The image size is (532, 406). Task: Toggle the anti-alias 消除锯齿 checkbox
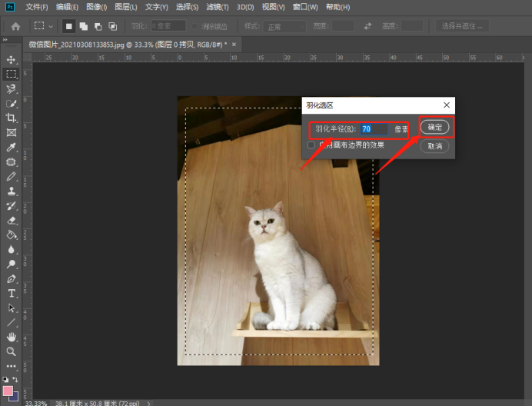pos(195,26)
